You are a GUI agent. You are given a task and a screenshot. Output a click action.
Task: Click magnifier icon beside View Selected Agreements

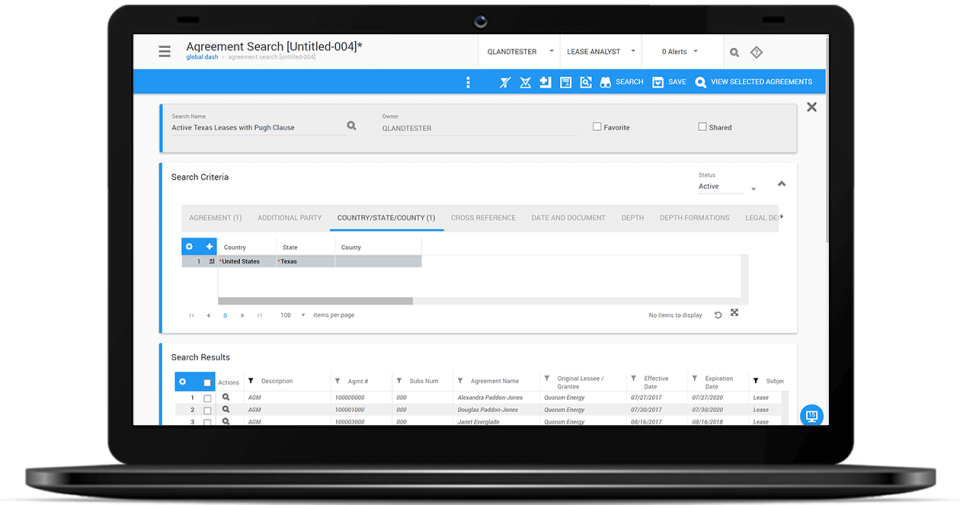pos(700,82)
